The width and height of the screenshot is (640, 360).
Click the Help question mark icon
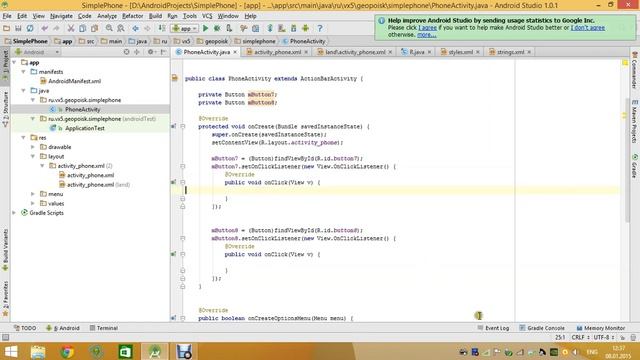point(320,28)
